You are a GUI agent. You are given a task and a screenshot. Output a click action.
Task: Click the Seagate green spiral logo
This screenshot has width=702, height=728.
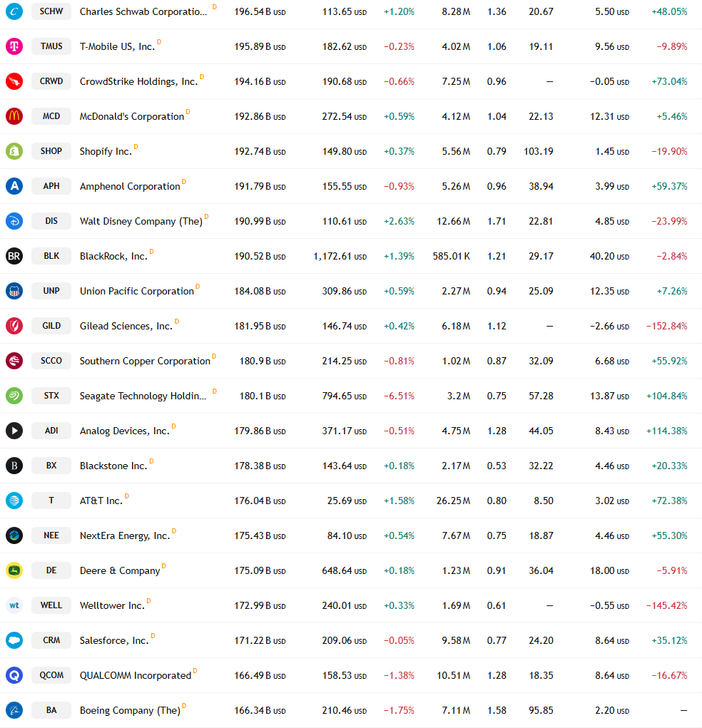14,396
